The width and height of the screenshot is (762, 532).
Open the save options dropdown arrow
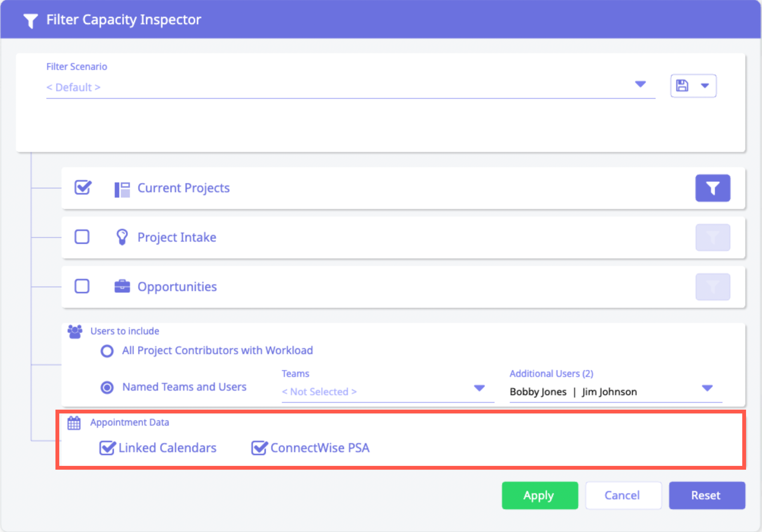click(x=705, y=86)
